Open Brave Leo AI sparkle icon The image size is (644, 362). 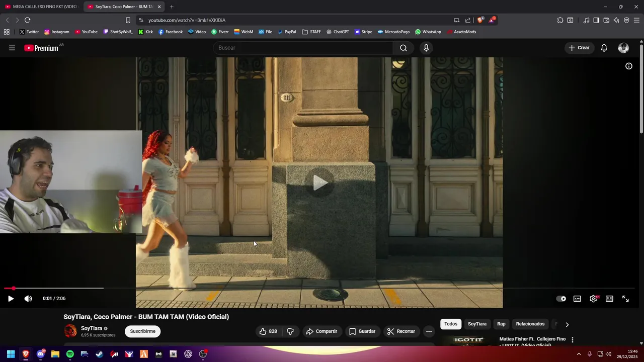click(616, 20)
